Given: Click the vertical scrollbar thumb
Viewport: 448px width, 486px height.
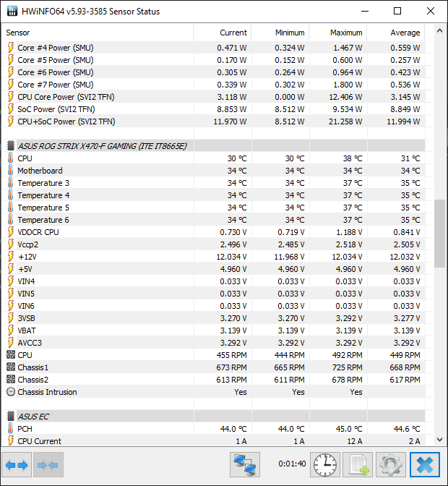Looking at the screenshot, I should pyautogui.click(x=439, y=234).
